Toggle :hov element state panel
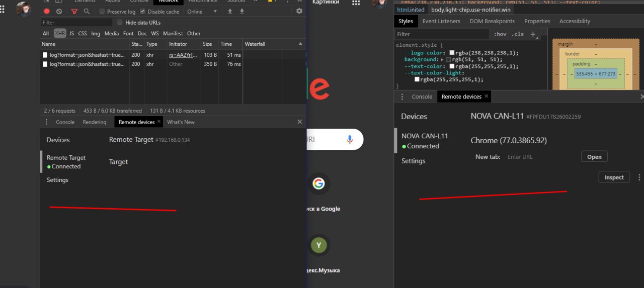 (500, 34)
